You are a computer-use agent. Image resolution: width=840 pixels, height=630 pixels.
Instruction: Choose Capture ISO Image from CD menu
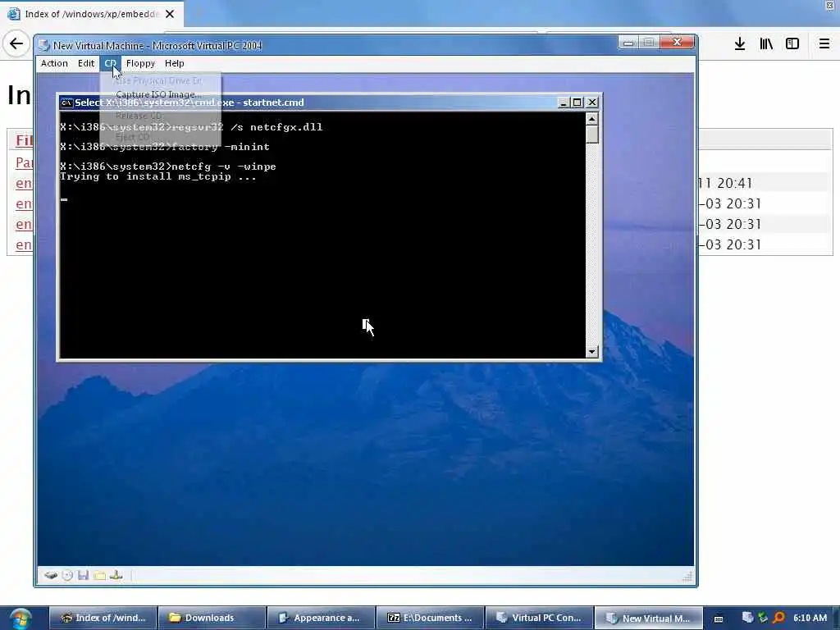(x=158, y=94)
